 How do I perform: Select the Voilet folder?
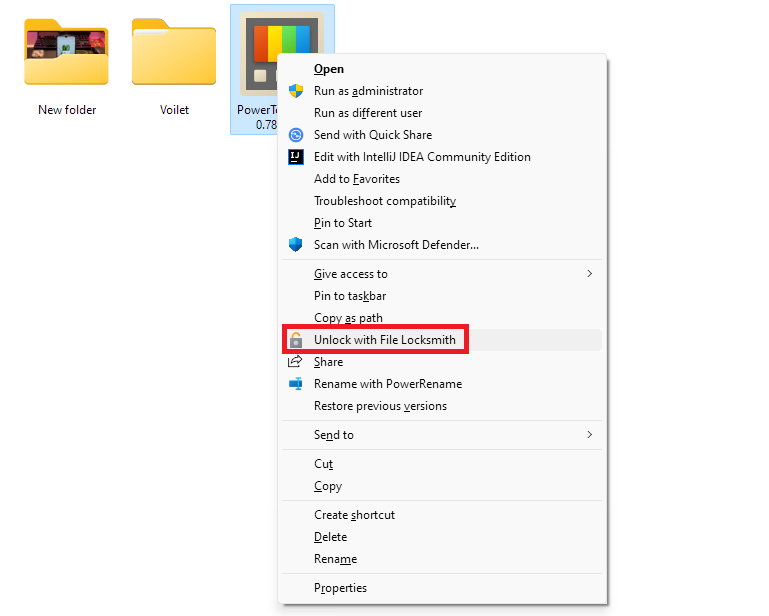click(x=174, y=55)
